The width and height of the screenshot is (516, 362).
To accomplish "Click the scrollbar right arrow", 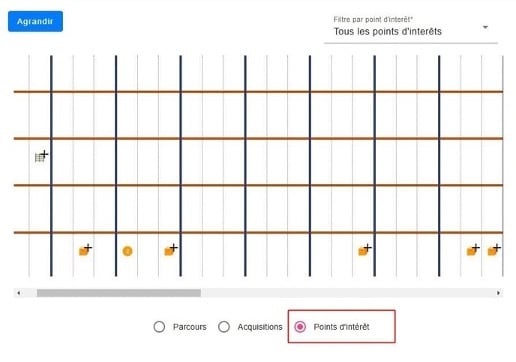I will click(x=498, y=293).
